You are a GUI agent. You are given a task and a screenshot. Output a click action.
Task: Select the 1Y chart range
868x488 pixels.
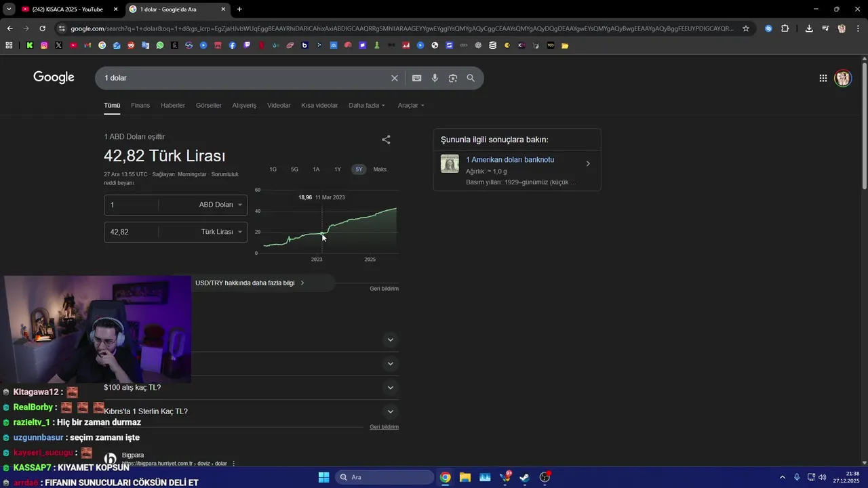338,169
